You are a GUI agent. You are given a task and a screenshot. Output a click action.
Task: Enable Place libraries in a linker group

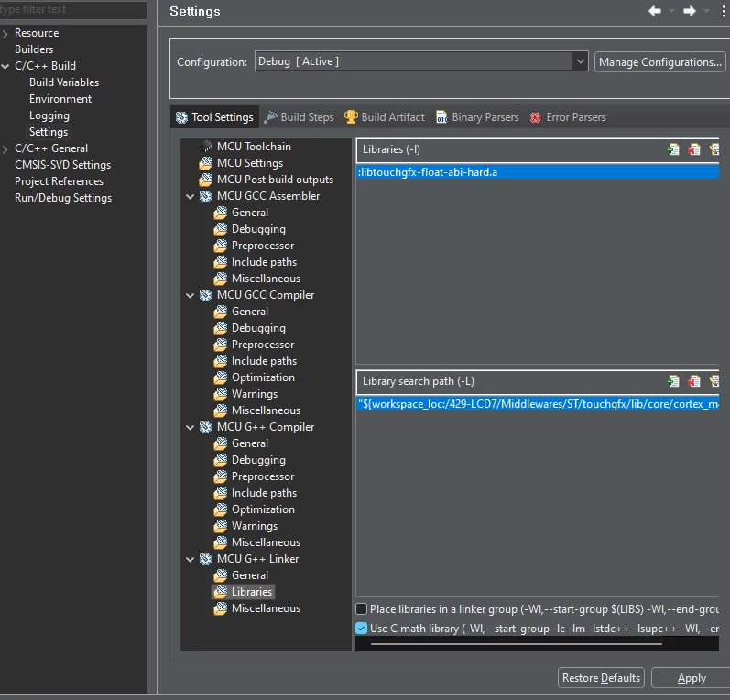(x=361, y=609)
